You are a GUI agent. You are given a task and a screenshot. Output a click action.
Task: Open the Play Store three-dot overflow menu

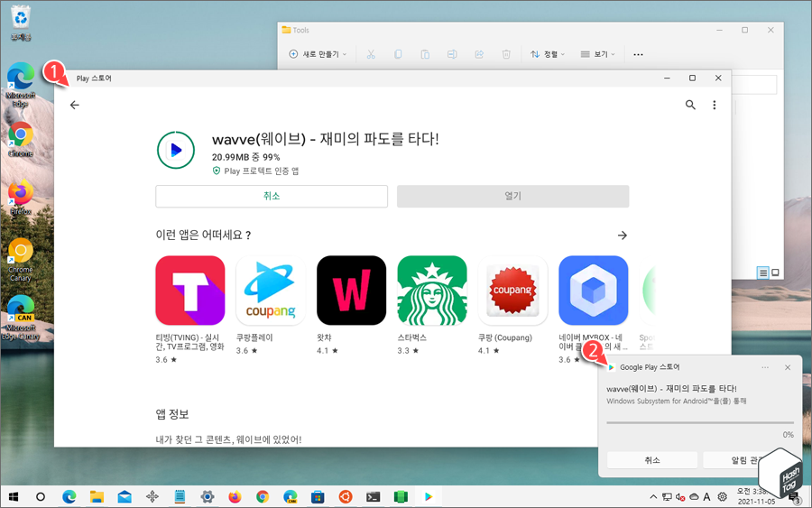715,106
